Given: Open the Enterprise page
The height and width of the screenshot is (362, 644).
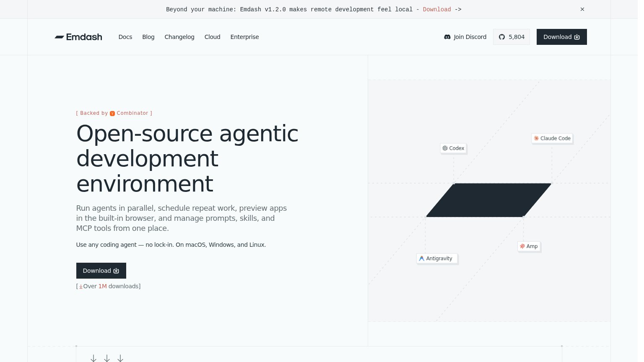Looking at the screenshot, I should 244,37.
